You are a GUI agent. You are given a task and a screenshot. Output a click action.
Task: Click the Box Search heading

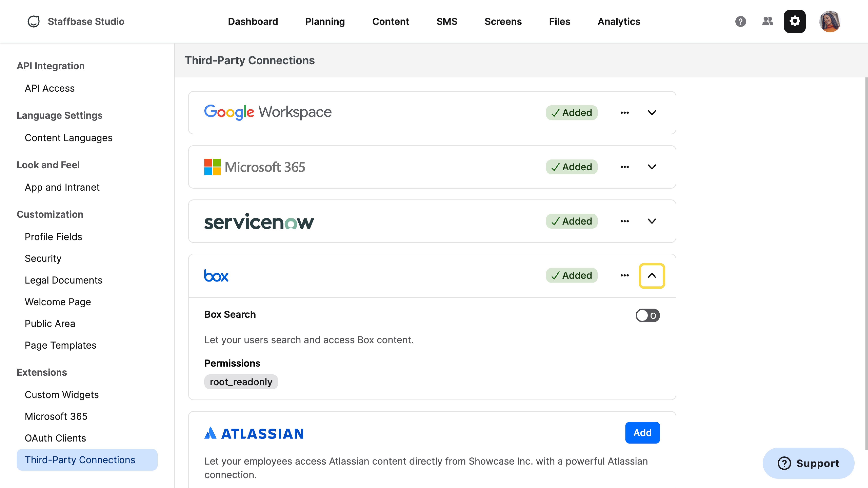pyautogui.click(x=230, y=314)
